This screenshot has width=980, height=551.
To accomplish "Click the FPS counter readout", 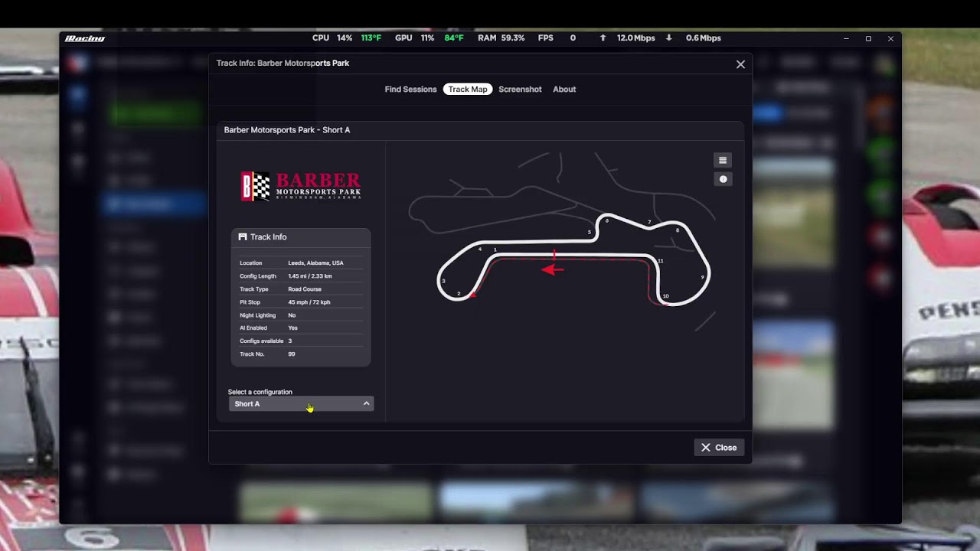I will pyautogui.click(x=557, y=38).
